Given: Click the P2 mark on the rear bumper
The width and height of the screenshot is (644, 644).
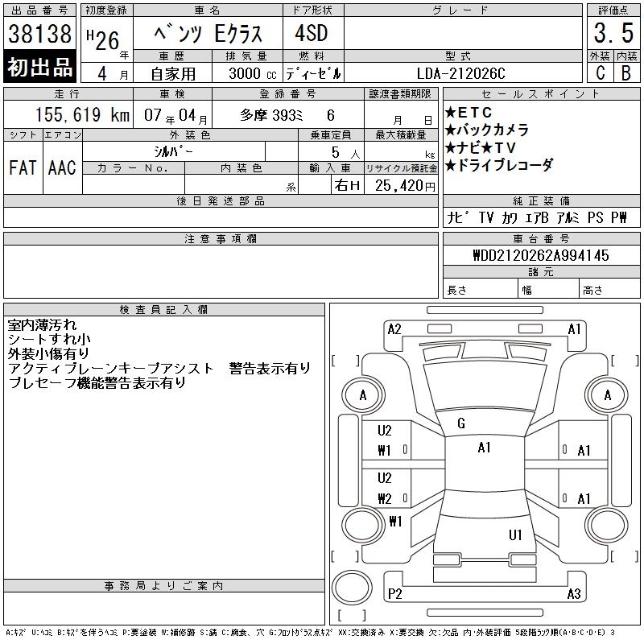Looking at the screenshot, I should [x=394, y=593].
